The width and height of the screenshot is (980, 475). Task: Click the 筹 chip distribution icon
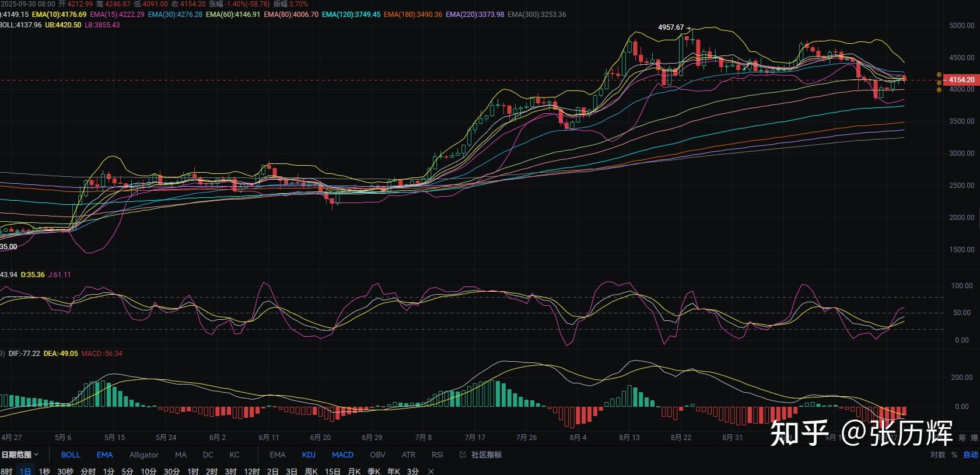coord(962,438)
